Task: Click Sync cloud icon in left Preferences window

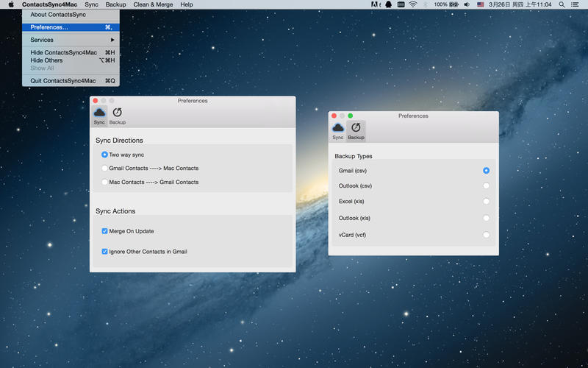Action: pyautogui.click(x=99, y=113)
